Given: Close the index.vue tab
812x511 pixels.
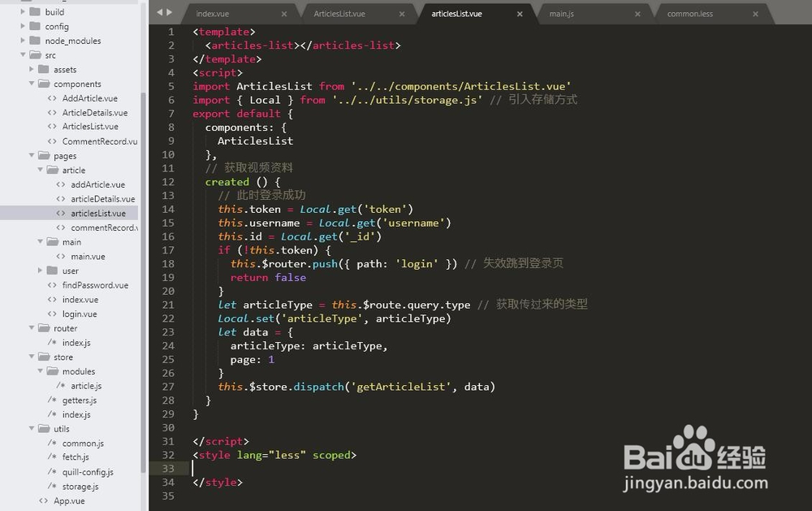Looking at the screenshot, I should click(x=283, y=14).
